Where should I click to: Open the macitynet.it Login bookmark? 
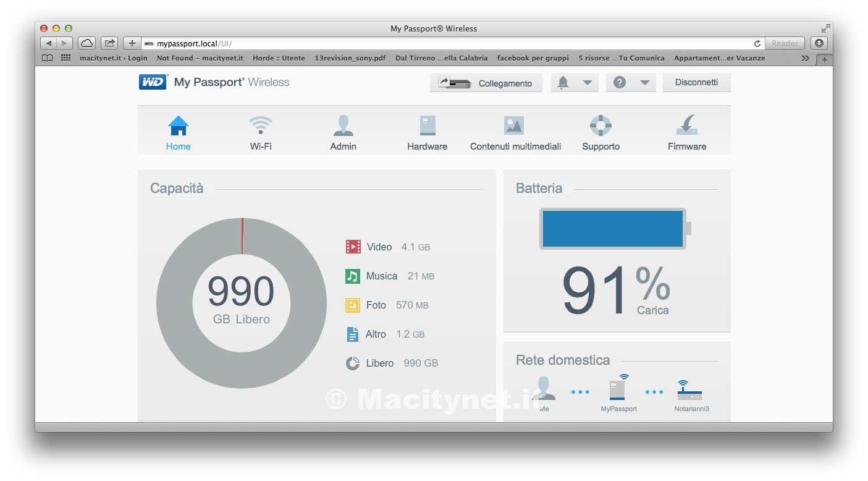(x=114, y=58)
